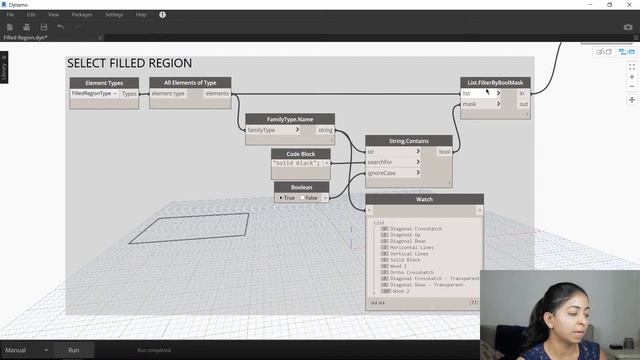
Task: Select the FamilyType.Name node header
Action: pos(290,119)
